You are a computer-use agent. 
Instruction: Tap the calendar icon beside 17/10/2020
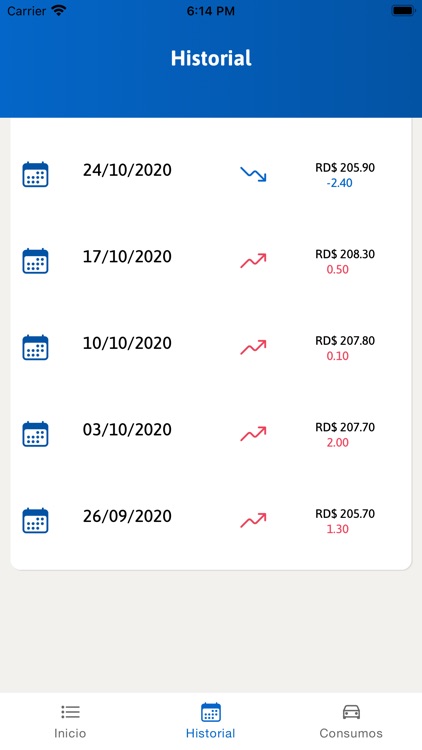tap(35, 261)
